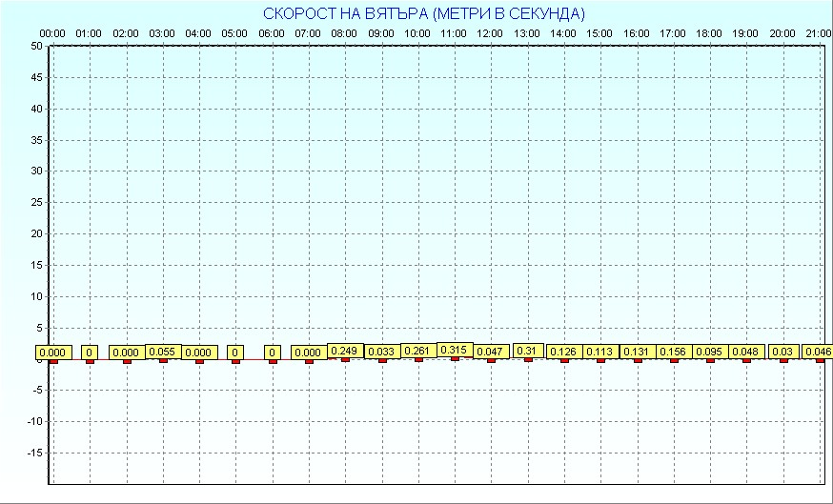Pick the 0.095 data label

tap(710, 352)
